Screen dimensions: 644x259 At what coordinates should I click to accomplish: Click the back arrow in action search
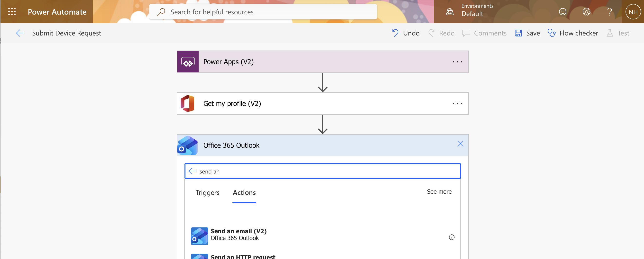pyautogui.click(x=192, y=171)
